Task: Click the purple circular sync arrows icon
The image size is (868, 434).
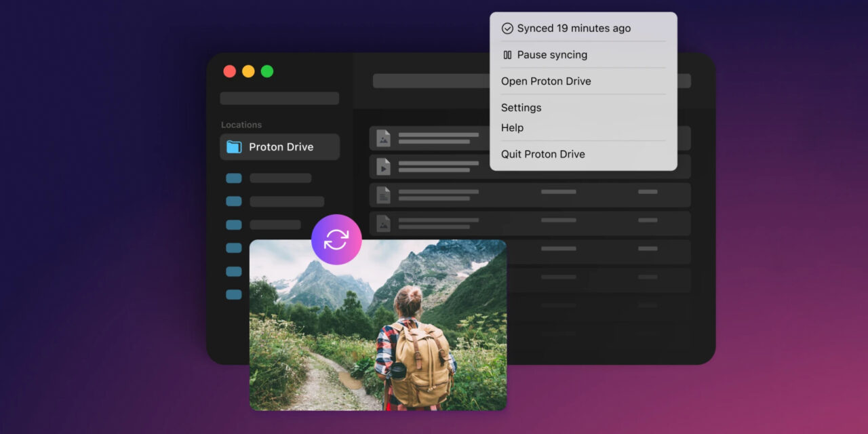Action: pyautogui.click(x=336, y=239)
